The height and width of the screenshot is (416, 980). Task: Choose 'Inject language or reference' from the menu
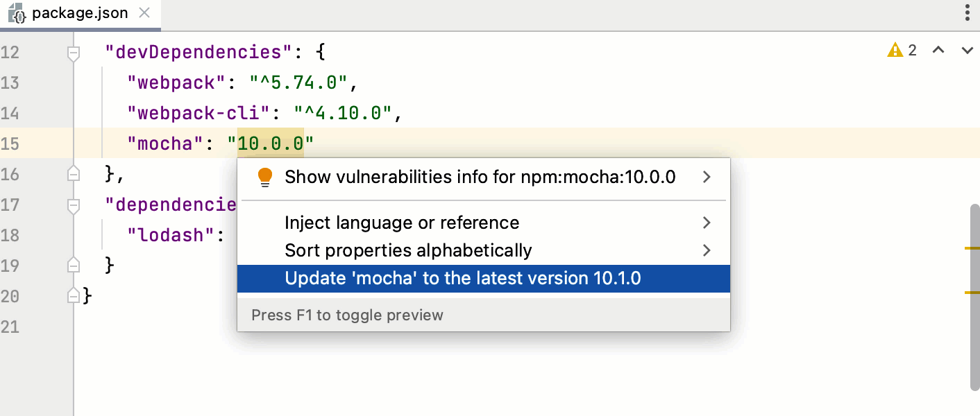click(x=401, y=223)
